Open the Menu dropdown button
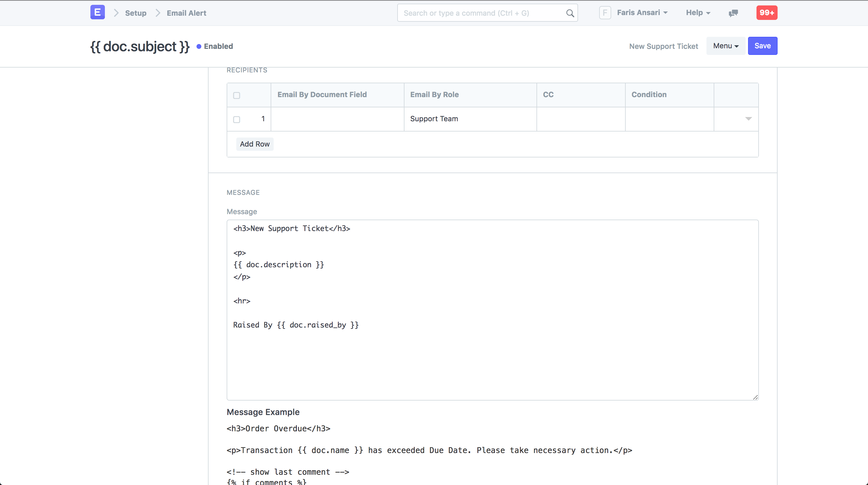 coord(725,46)
